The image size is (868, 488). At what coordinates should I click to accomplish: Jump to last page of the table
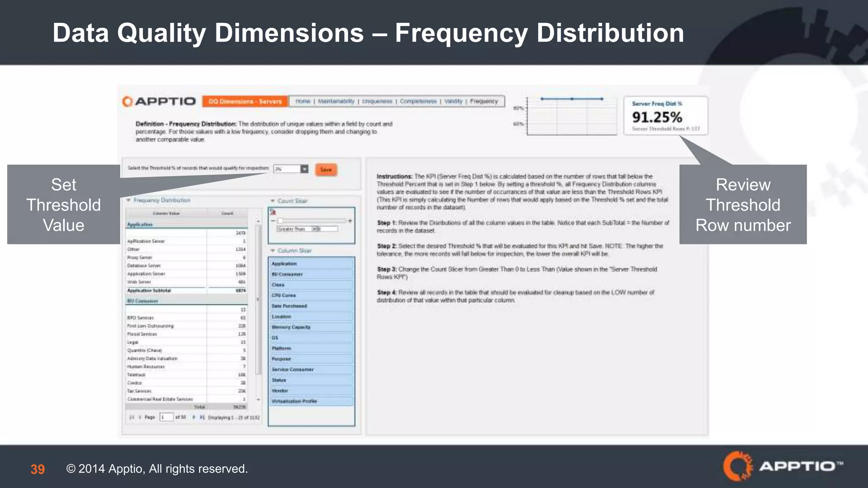pos(202,417)
